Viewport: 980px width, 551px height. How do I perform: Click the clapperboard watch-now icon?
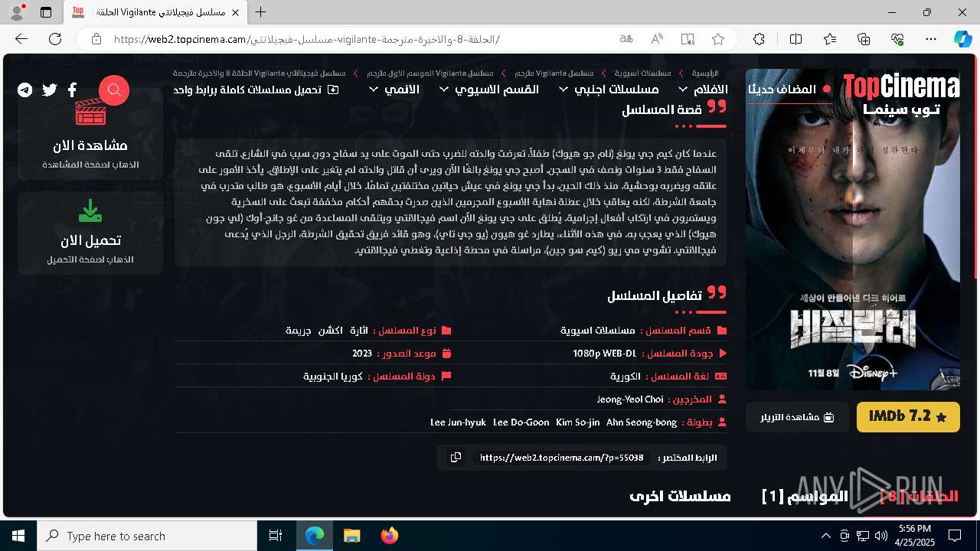[x=90, y=112]
